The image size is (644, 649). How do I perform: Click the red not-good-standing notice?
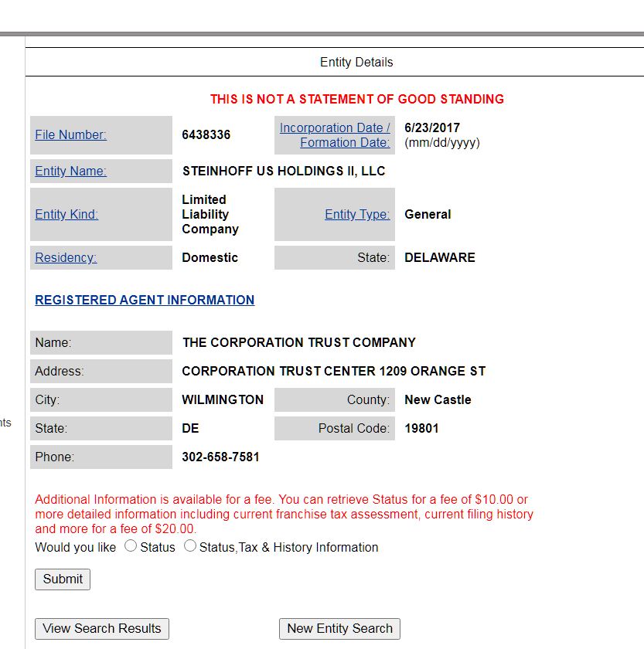coord(357,100)
